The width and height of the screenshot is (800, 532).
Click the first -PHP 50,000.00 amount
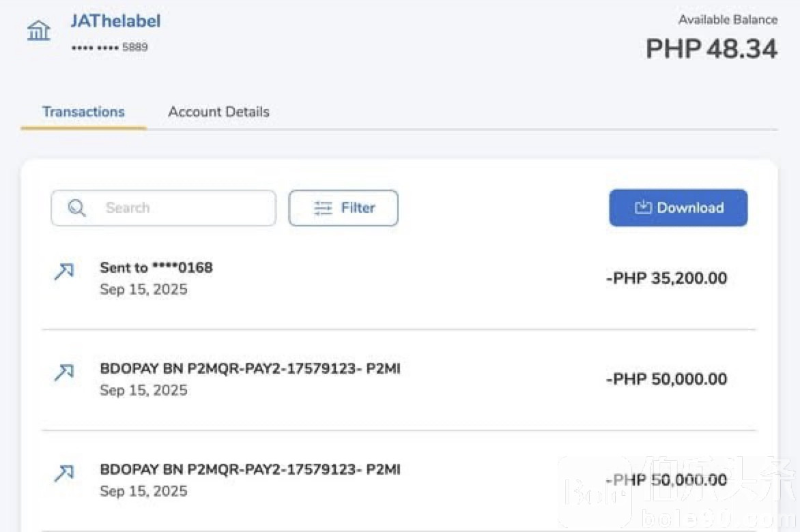click(x=666, y=379)
